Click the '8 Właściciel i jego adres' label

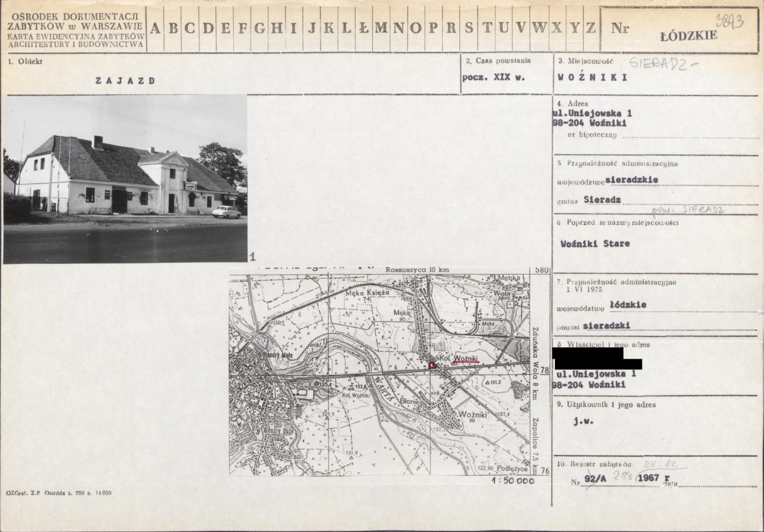[x=603, y=345]
